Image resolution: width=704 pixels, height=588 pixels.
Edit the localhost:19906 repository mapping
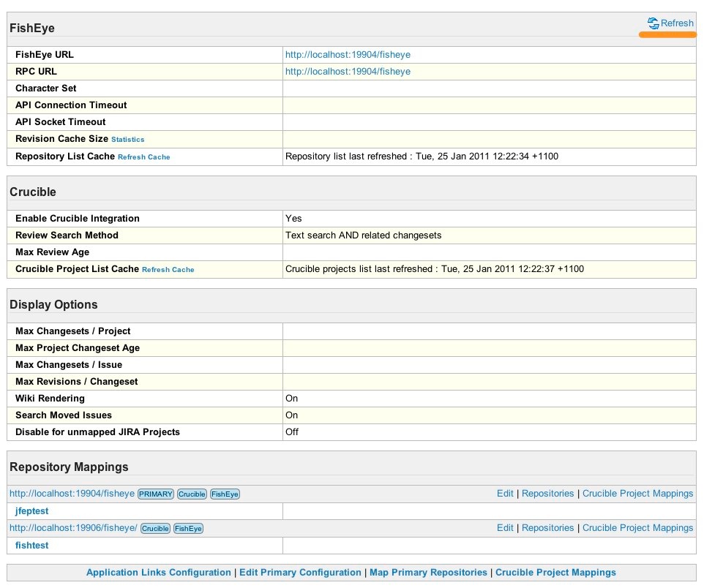pyautogui.click(x=505, y=528)
